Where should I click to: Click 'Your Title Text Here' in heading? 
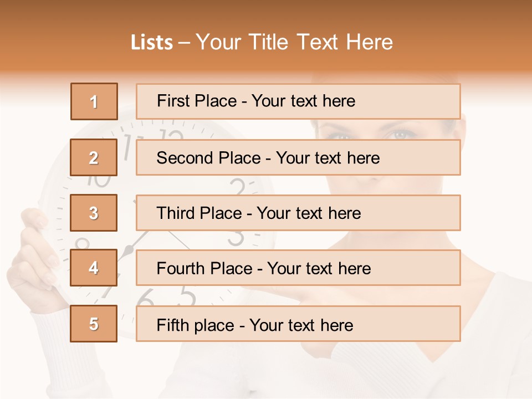click(294, 42)
